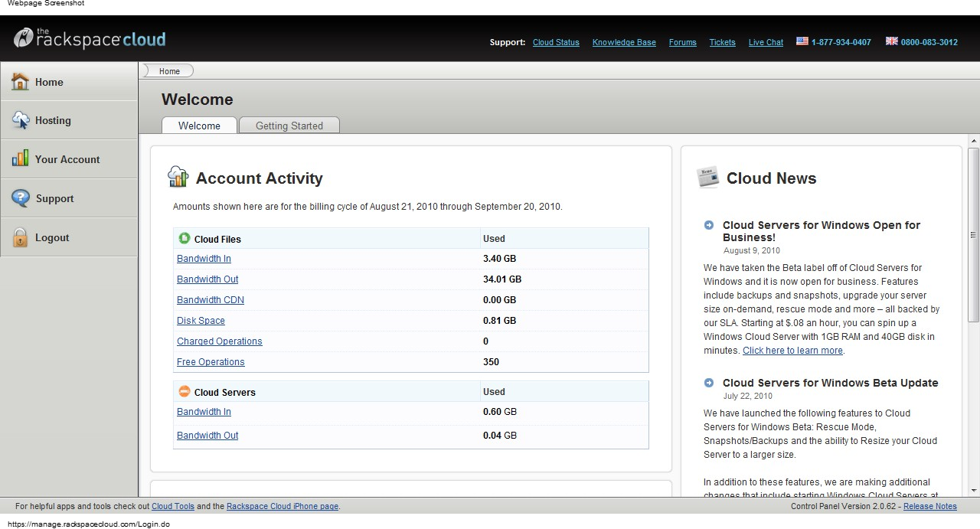Click arrow bullet beside Open for Business headline

point(709,225)
